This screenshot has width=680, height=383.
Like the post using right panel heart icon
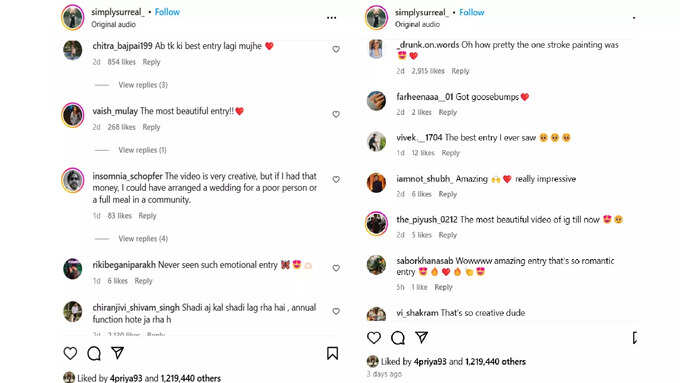[x=374, y=337]
